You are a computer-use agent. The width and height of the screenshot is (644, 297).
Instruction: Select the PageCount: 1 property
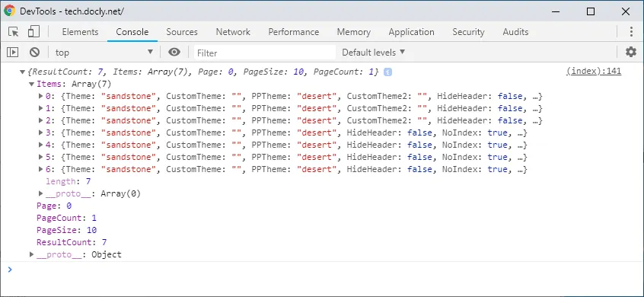(66, 218)
